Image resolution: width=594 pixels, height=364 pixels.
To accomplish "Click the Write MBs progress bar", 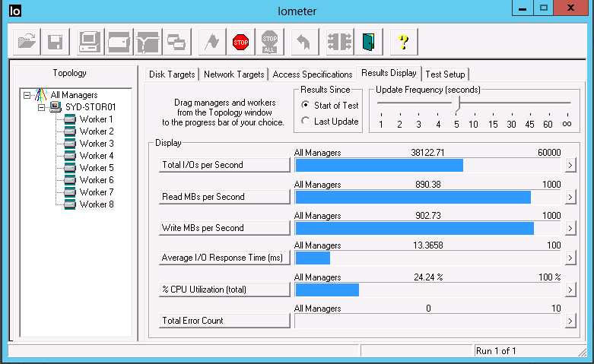I will (x=427, y=228).
